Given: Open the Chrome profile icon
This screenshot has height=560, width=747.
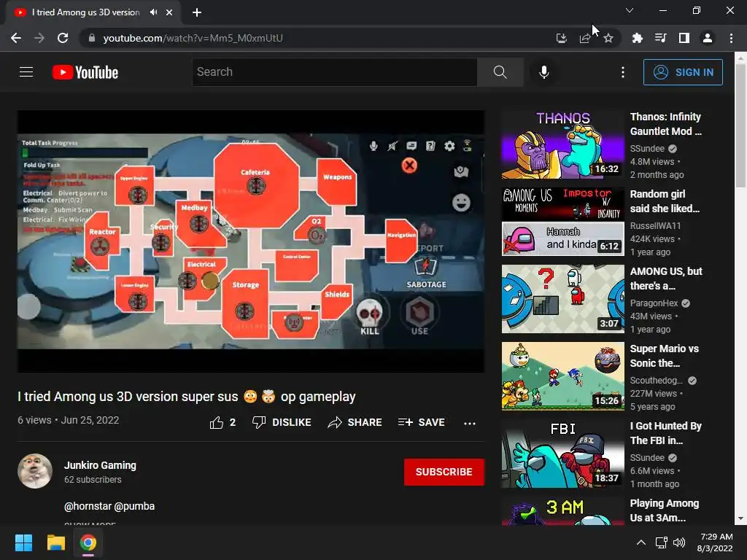Looking at the screenshot, I should [708, 38].
